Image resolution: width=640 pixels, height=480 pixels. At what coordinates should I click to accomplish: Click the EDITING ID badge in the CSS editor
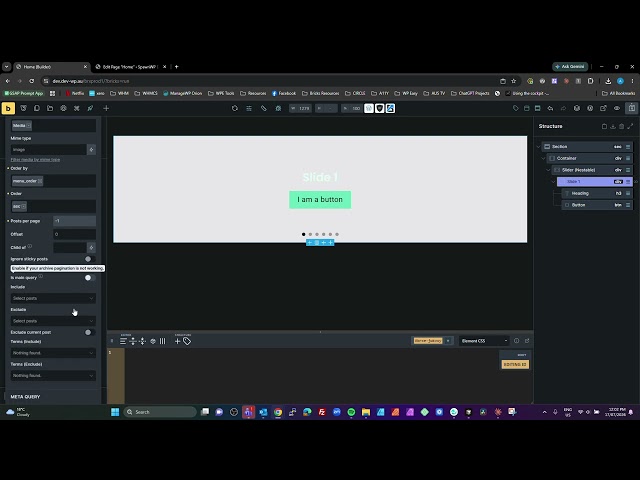click(x=515, y=364)
